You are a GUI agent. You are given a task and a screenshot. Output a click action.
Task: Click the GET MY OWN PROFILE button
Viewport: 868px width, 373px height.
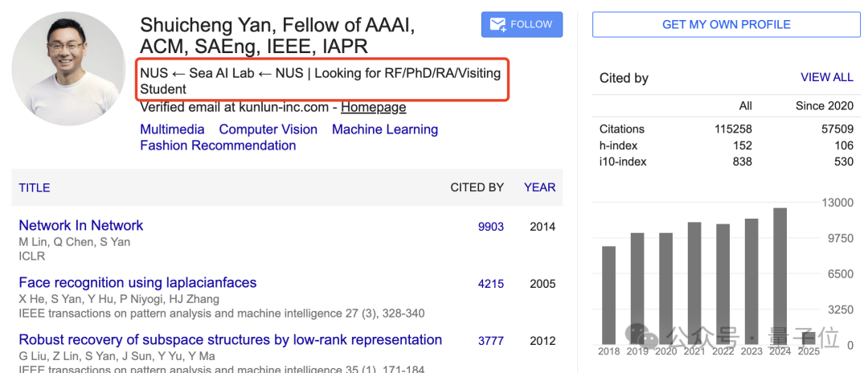pos(726,25)
